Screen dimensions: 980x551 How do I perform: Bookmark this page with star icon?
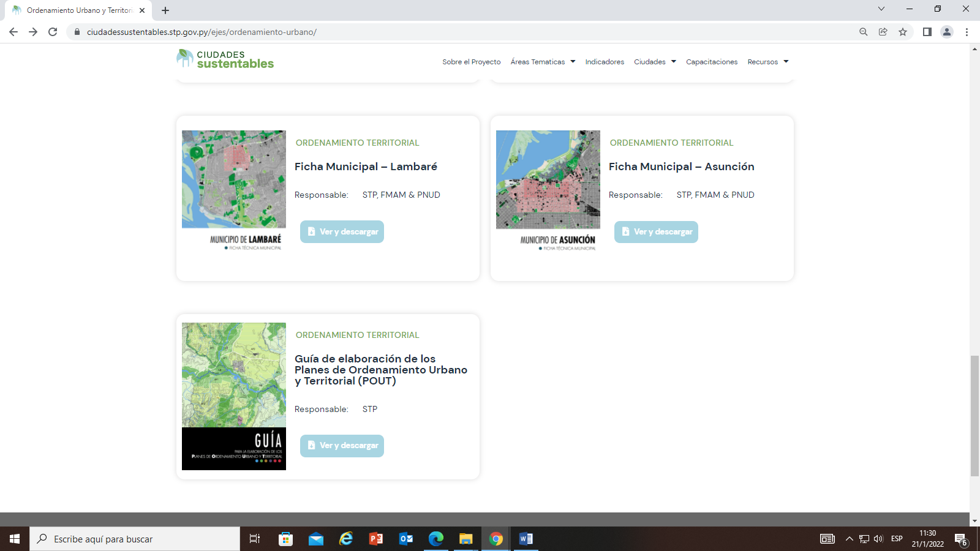click(x=903, y=32)
